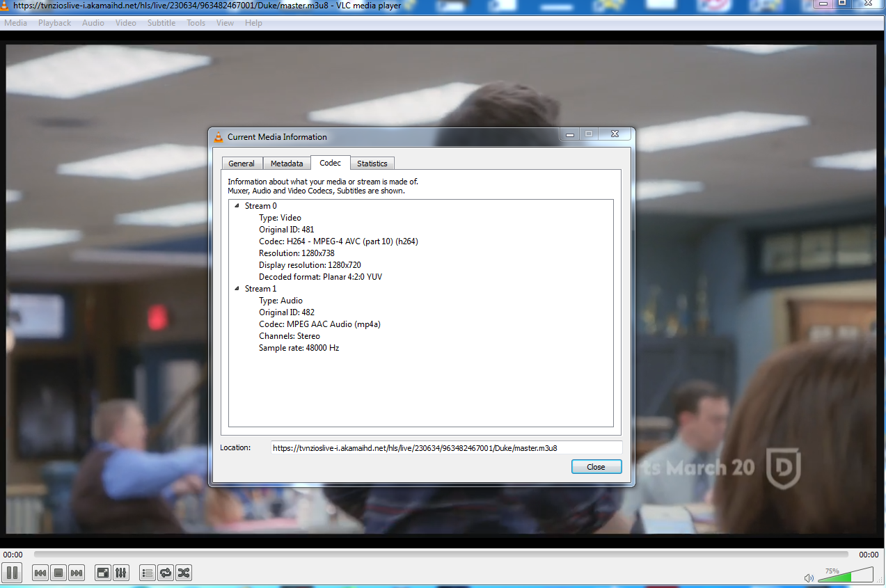
Task: Select the Stream 0 row
Action: [260, 206]
